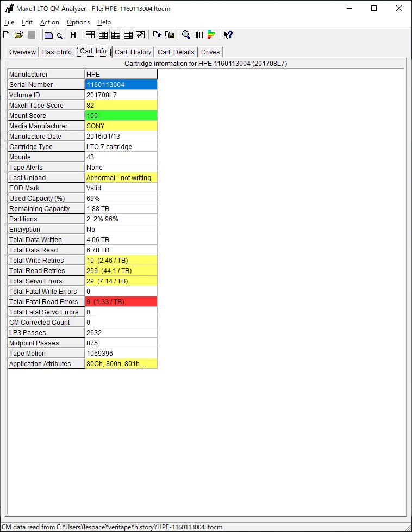Viewport: 412px width, 532px height.
Task: Click the red Total Fatal Read Errors value
Action: [121, 302]
